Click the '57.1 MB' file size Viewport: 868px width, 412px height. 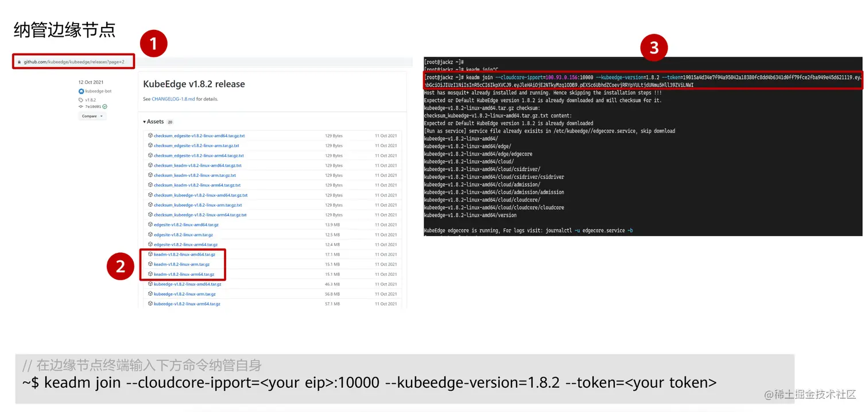pos(332,303)
